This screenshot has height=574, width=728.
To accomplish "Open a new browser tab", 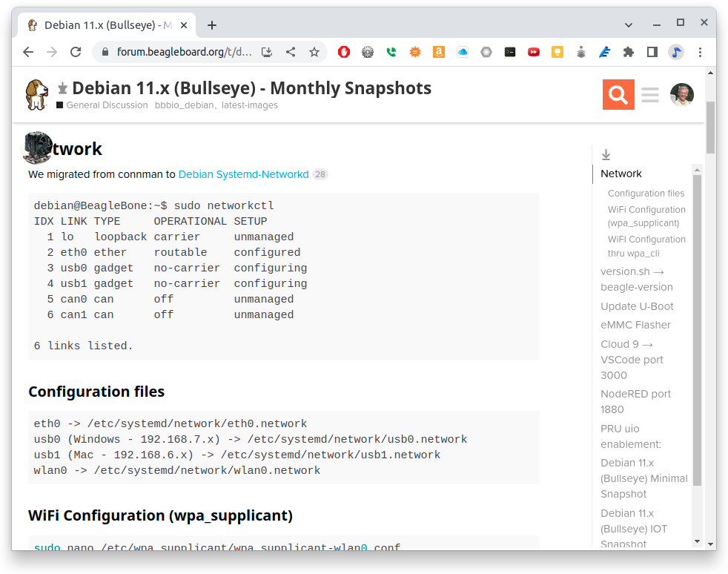I will (212, 25).
